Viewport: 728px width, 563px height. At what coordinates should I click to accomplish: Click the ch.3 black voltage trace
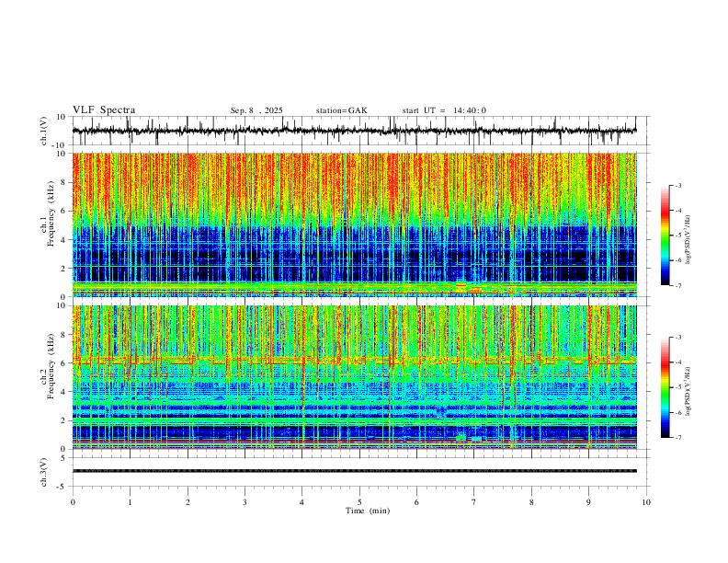coord(355,471)
